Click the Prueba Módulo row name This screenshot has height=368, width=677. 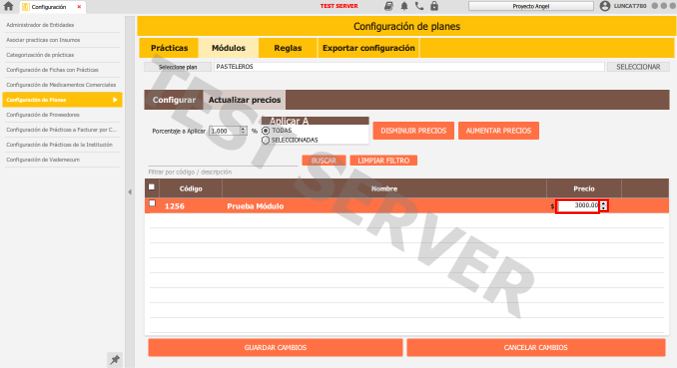[255, 206]
